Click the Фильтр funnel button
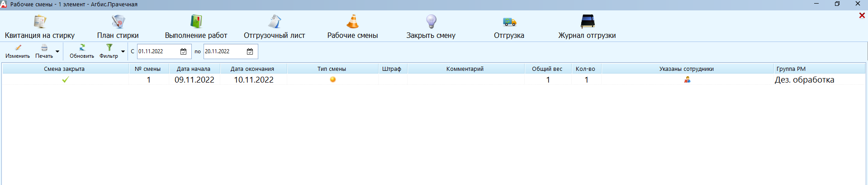The image size is (868, 185). [109, 51]
